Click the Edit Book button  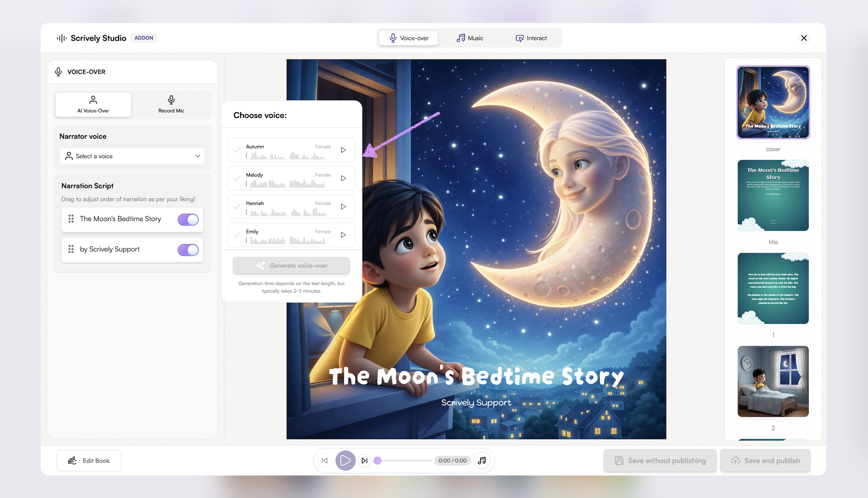tap(89, 460)
